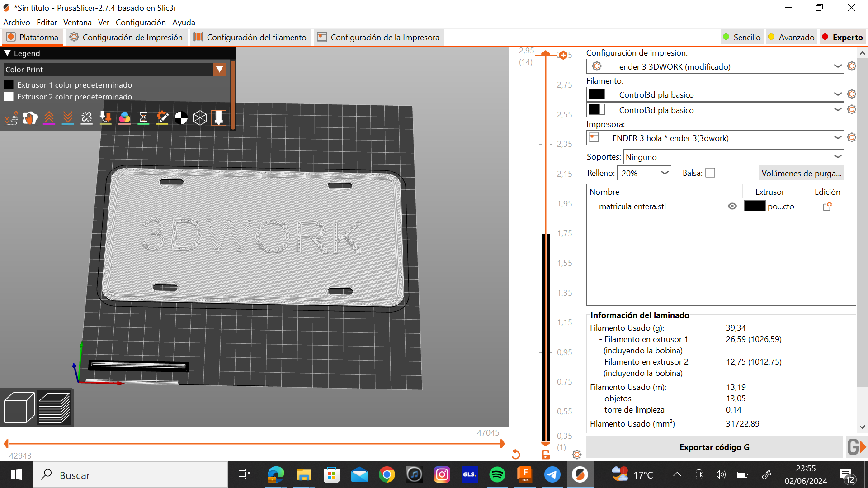Edit print settings preset gear

(852, 66)
